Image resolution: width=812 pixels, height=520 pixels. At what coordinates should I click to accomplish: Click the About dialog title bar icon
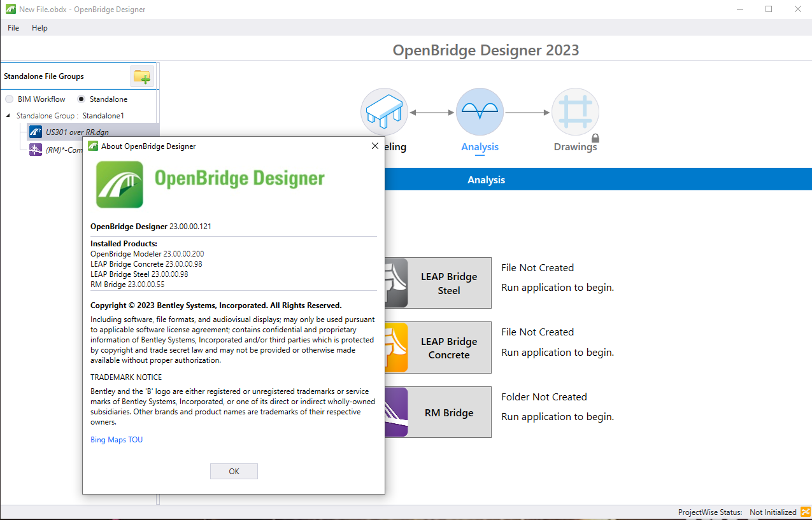(93, 146)
